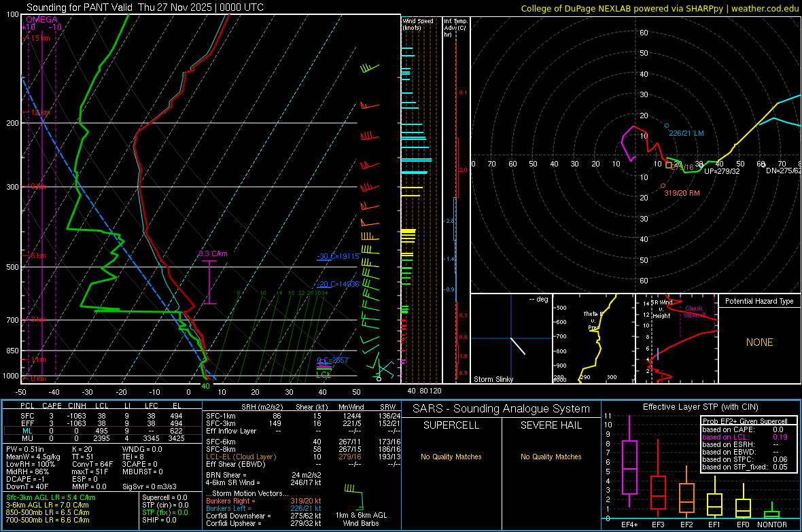
Task: Click the 'SARS - Sounding Analogue System' heading
Action: click(x=502, y=409)
